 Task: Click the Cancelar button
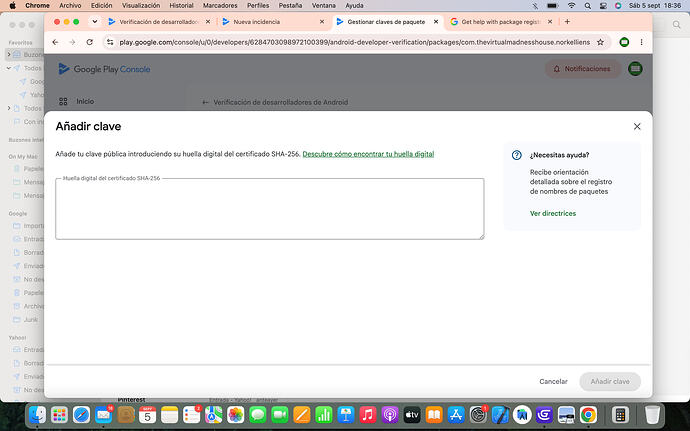tap(553, 381)
